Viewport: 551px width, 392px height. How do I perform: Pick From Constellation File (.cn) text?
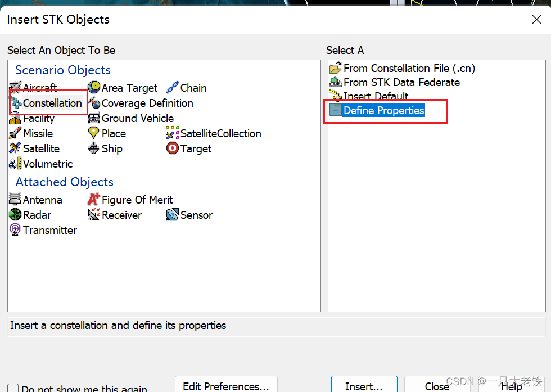(x=409, y=68)
